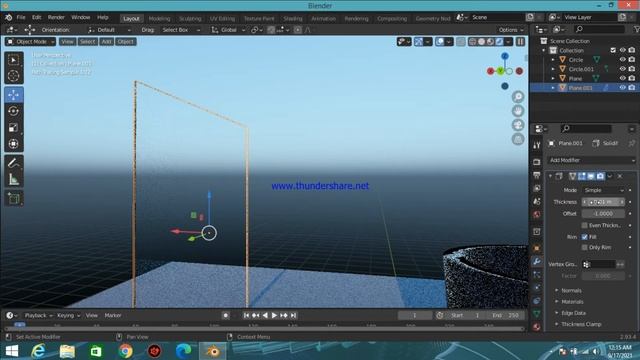The height and width of the screenshot is (360, 640).
Task: Hide Circle object via eye icon
Action: pos(622,60)
